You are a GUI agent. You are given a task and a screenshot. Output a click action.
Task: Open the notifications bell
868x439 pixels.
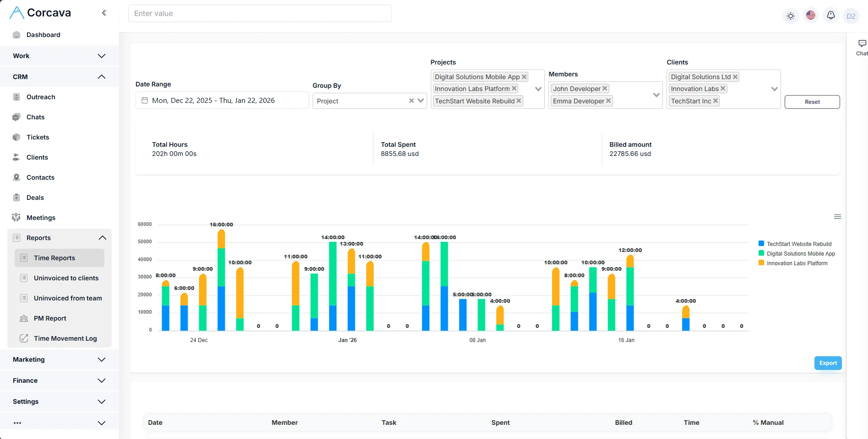[x=831, y=15]
